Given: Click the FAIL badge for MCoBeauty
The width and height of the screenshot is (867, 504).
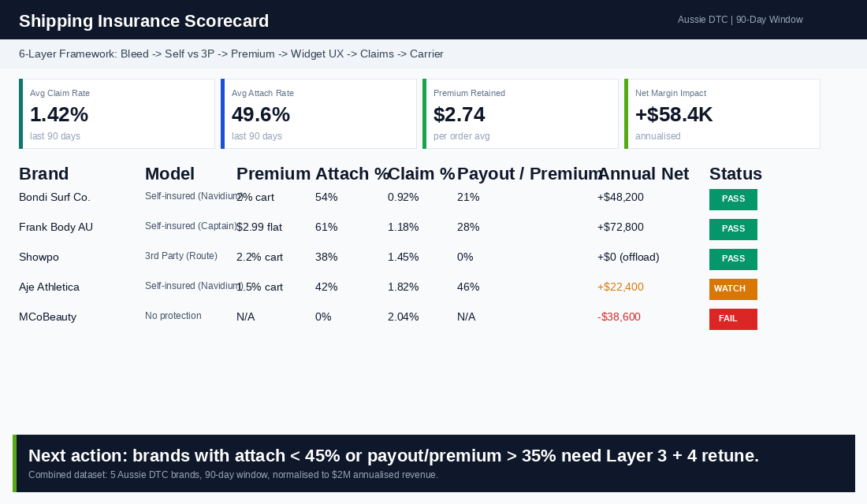Looking at the screenshot, I should click(x=733, y=319).
